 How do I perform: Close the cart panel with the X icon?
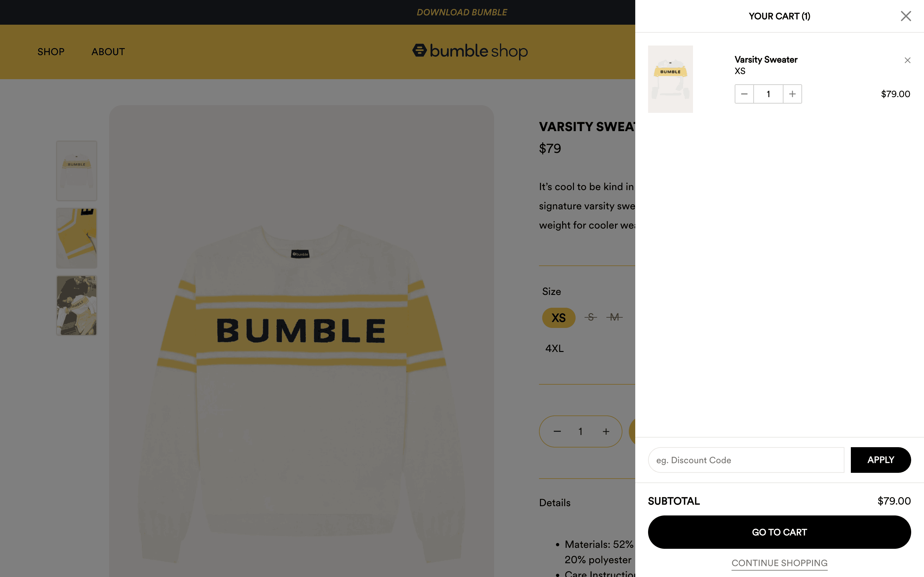click(x=906, y=16)
